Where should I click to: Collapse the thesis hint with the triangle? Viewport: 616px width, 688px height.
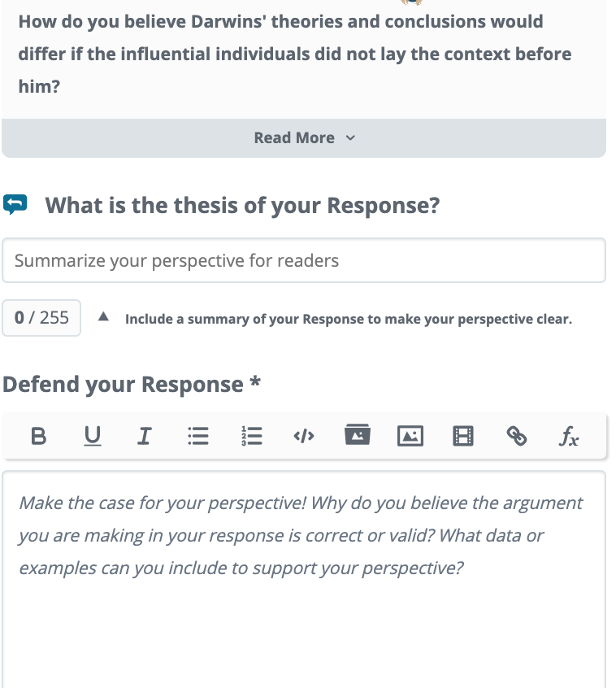click(x=103, y=316)
